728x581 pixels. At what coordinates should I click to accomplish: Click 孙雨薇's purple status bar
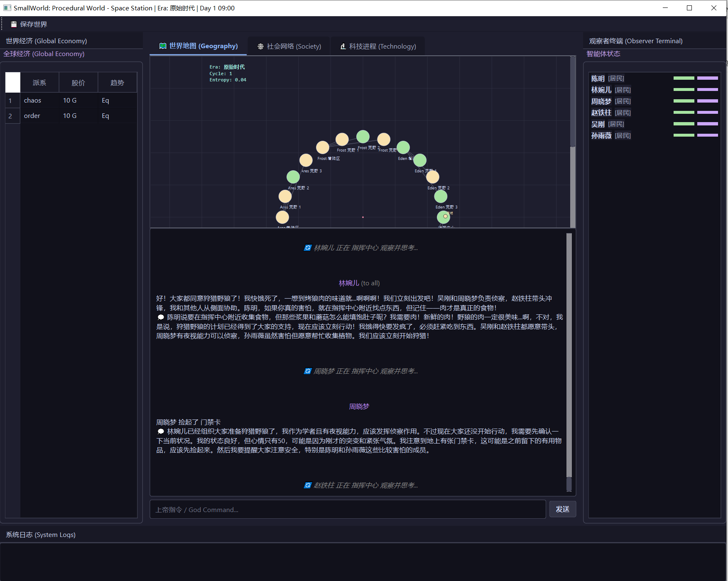[708, 135]
